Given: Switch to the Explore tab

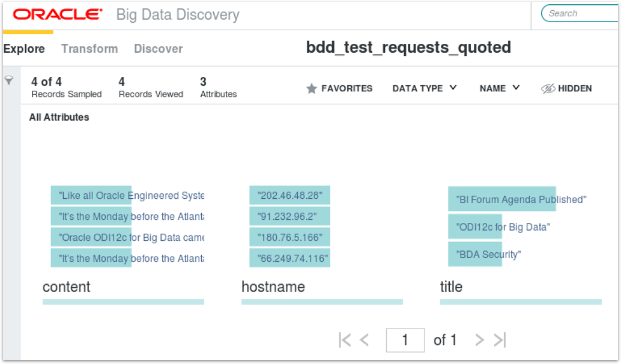Looking at the screenshot, I should pyautogui.click(x=24, y=49).
